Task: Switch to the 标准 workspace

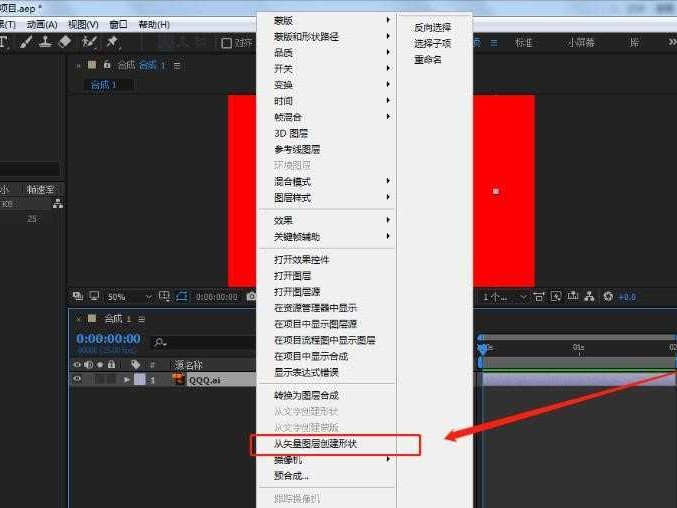Action: pyautogui.click(x=524, y=42)
